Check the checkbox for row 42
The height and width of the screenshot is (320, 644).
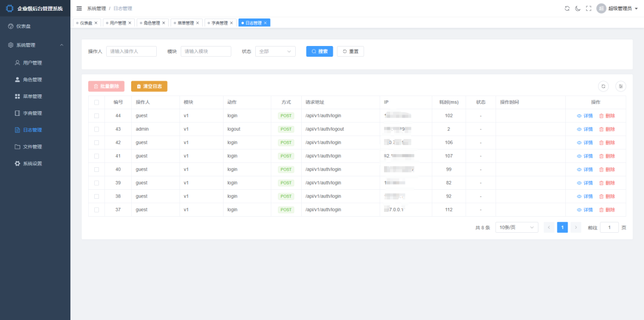(x=97, y=143)
